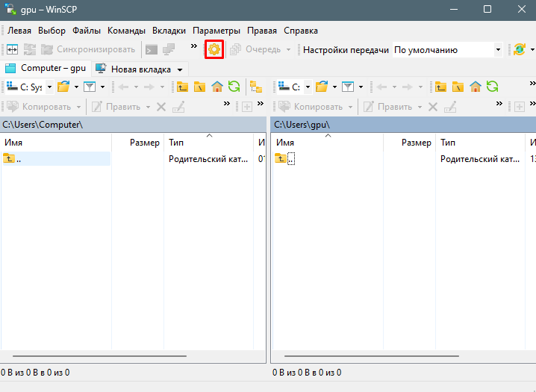Screen dimensions: 536x392
Task: Toggle the directory tree icon in Computer panel
Action: coord(256,87)
